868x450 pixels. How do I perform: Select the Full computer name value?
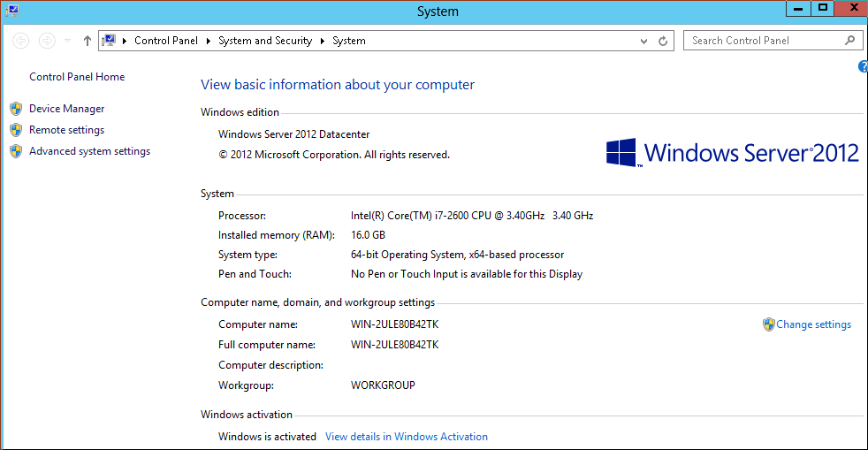pos(395,345)
